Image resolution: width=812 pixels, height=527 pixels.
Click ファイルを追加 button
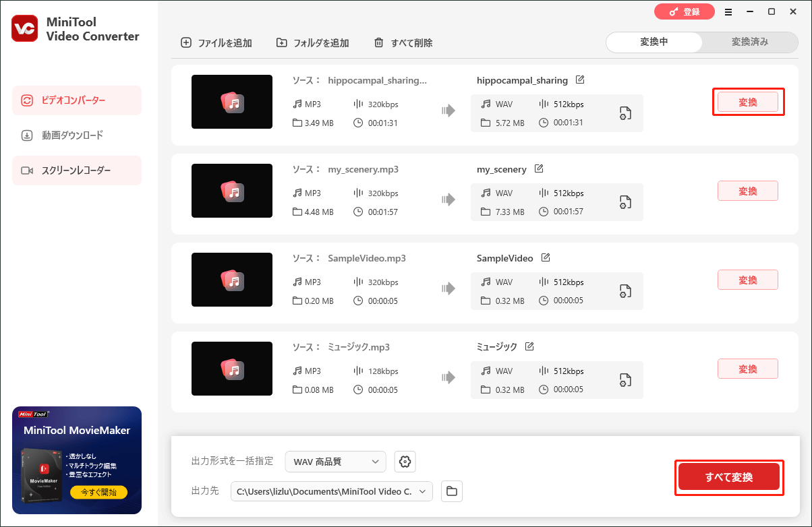click(x=216, y=42)
